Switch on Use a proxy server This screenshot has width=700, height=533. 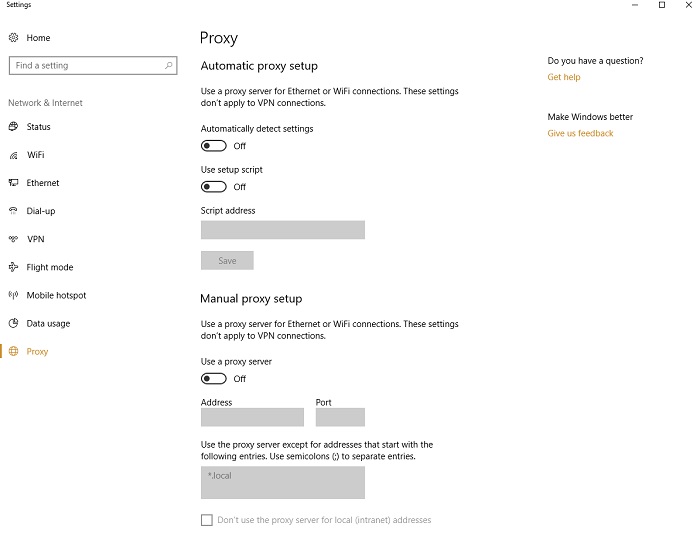coord(213,379)
